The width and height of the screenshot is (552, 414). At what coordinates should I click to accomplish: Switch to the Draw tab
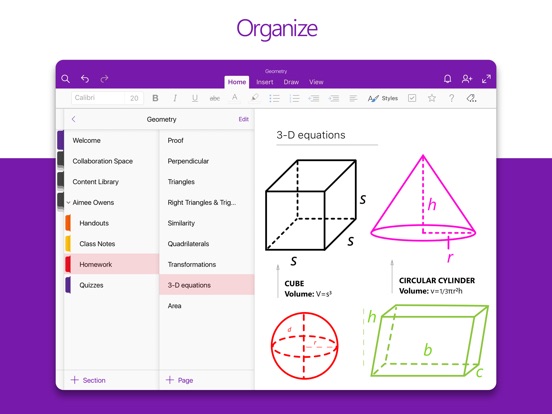pos(291,82)
